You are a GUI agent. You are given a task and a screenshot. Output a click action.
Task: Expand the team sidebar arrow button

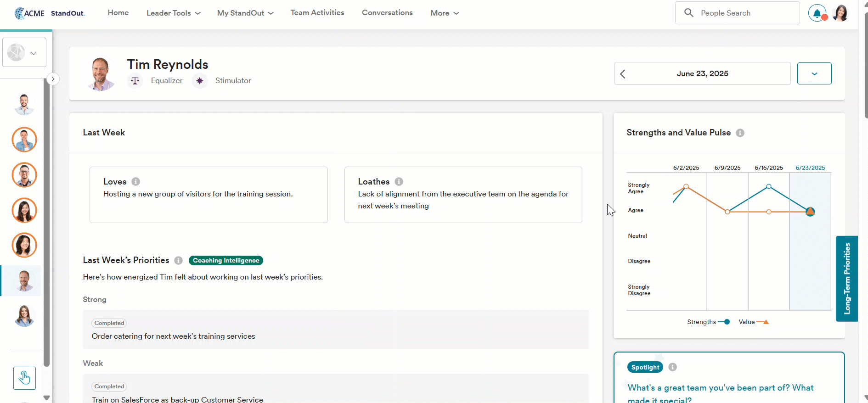[x=53, y=79]
